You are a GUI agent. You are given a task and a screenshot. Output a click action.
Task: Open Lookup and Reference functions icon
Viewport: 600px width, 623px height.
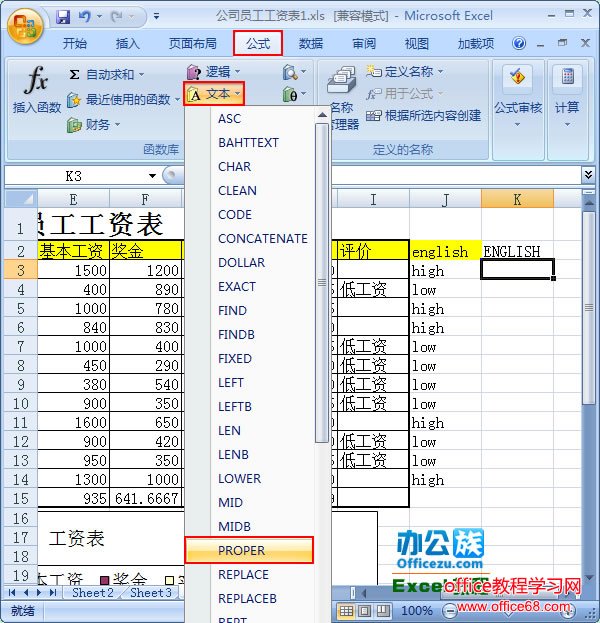(294, 72)
